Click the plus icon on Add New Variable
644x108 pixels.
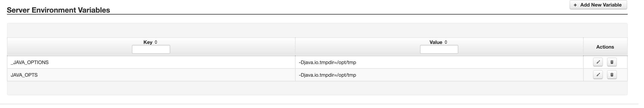tap(575, 5)
